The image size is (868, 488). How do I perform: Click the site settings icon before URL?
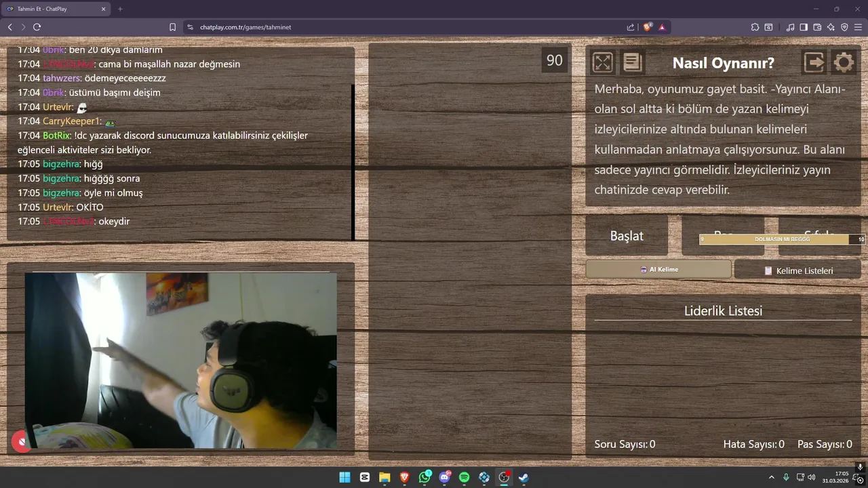pos(189,27)
